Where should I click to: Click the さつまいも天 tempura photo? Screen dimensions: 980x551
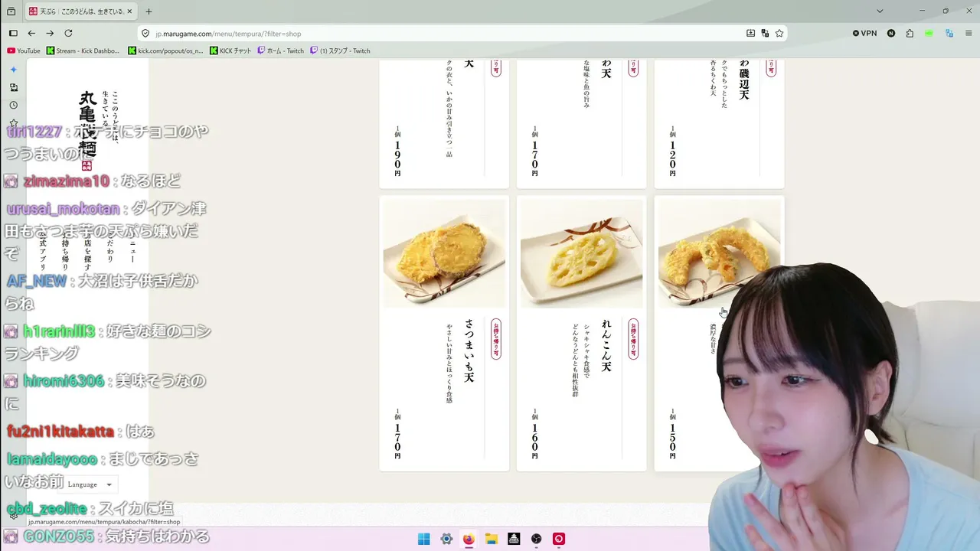pos(444,253)
